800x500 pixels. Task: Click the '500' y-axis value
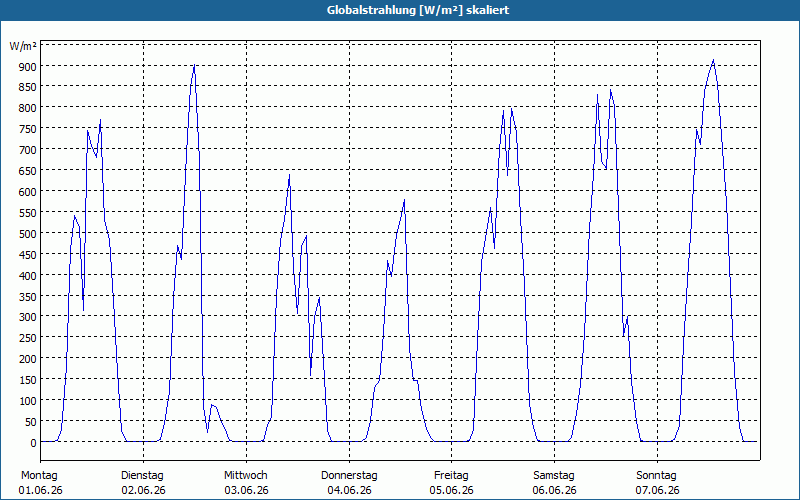[x=28, y=234]
